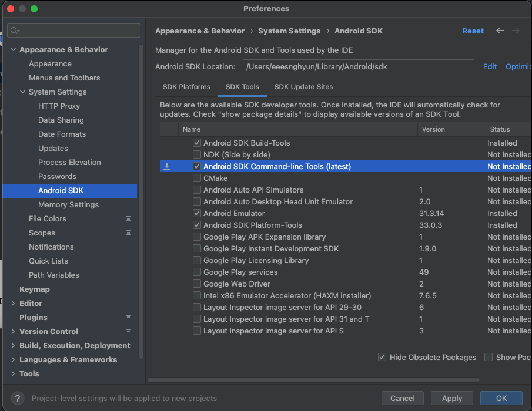Check Google Play services checkbox
This screenshot has width=532, height=411.
[197, 272]
